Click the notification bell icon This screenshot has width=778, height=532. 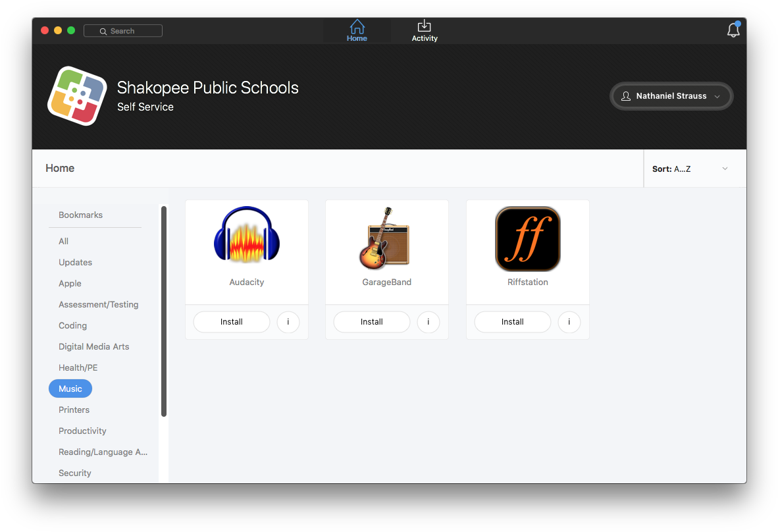click(733, 30)
